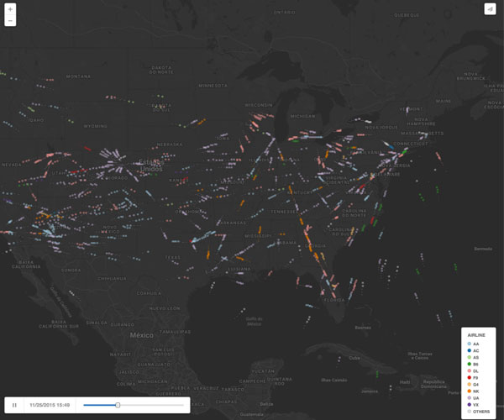
Task: Select the OTHERS legend entry
Action: 478,412
